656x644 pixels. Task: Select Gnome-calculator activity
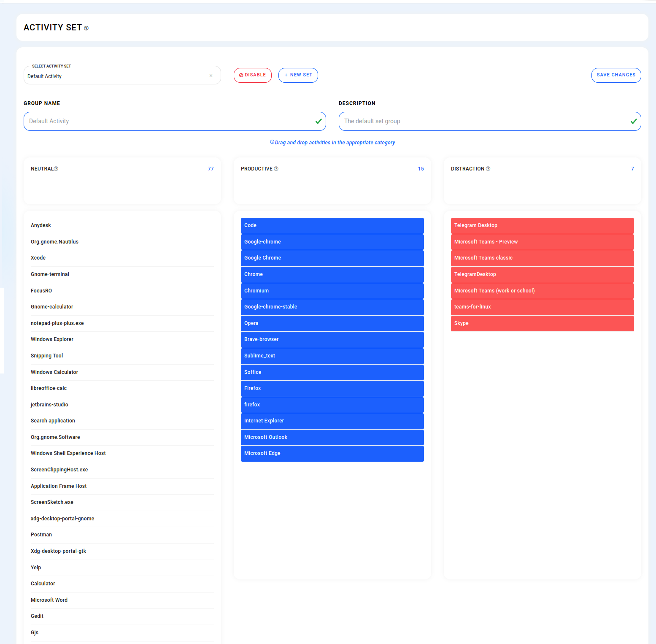pyautogui.click(x=122, y=307)
